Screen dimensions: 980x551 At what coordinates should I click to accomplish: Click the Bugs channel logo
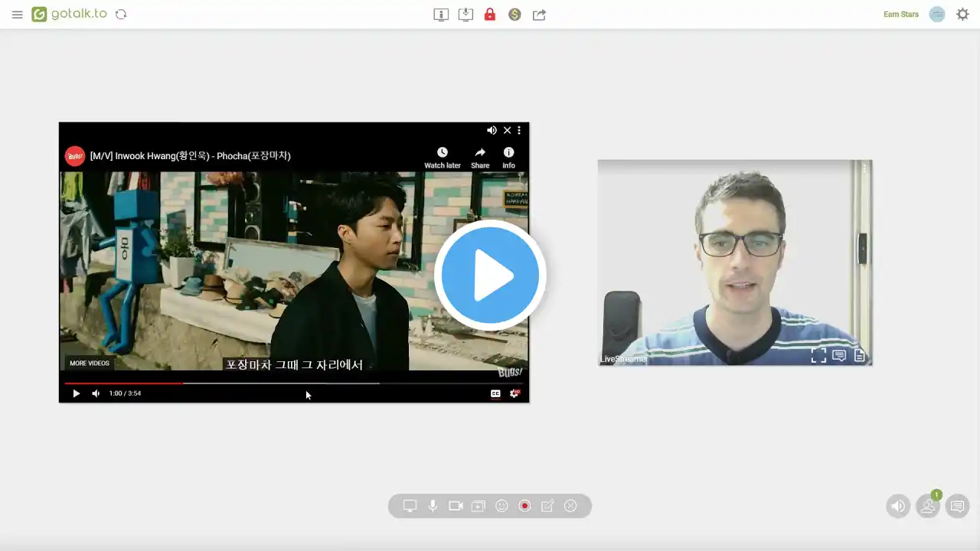(x=75, y=156)
